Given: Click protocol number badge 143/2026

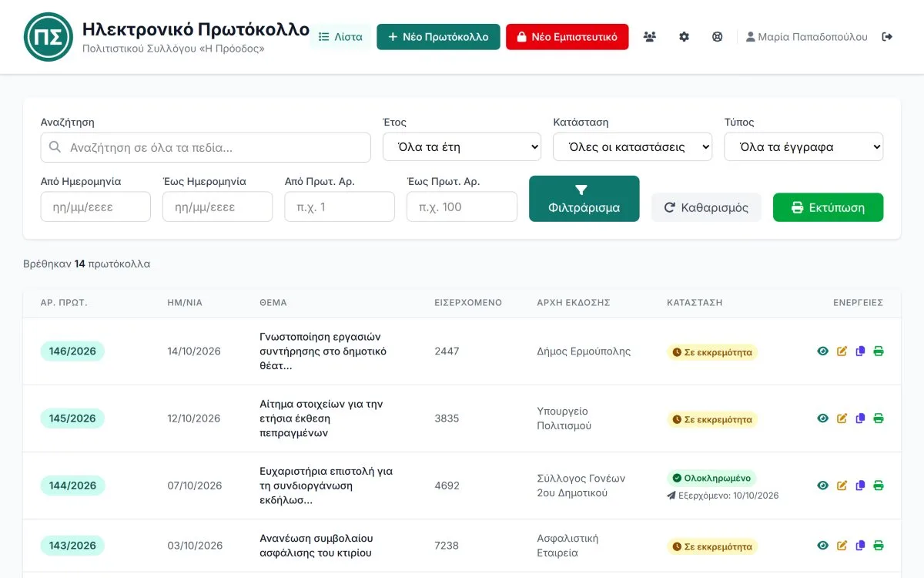Looking at the screenshot, I should coord(72,546).
